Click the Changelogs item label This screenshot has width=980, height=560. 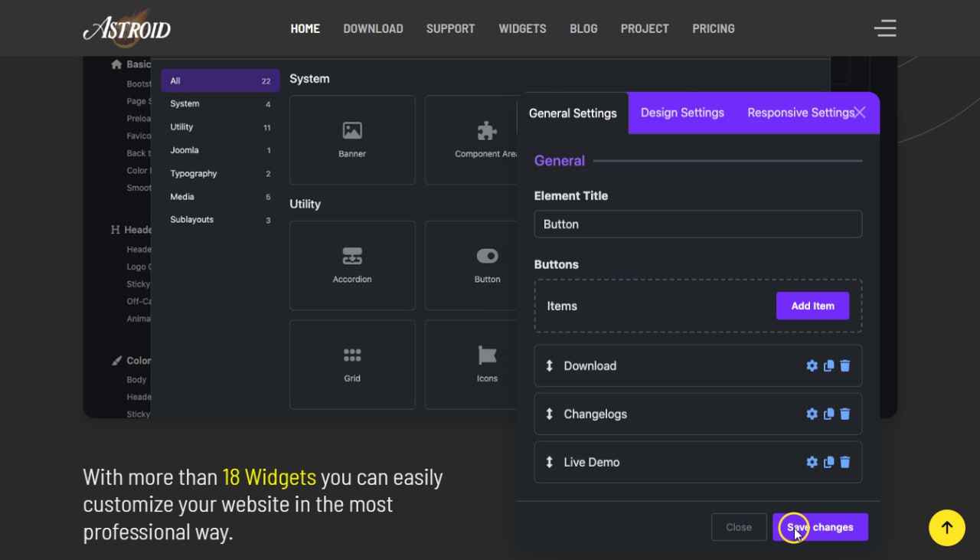(x=595, y=414)
